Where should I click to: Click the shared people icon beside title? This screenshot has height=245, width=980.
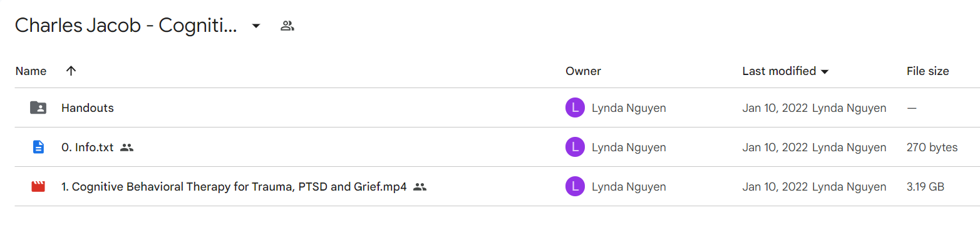pos(287,26)
